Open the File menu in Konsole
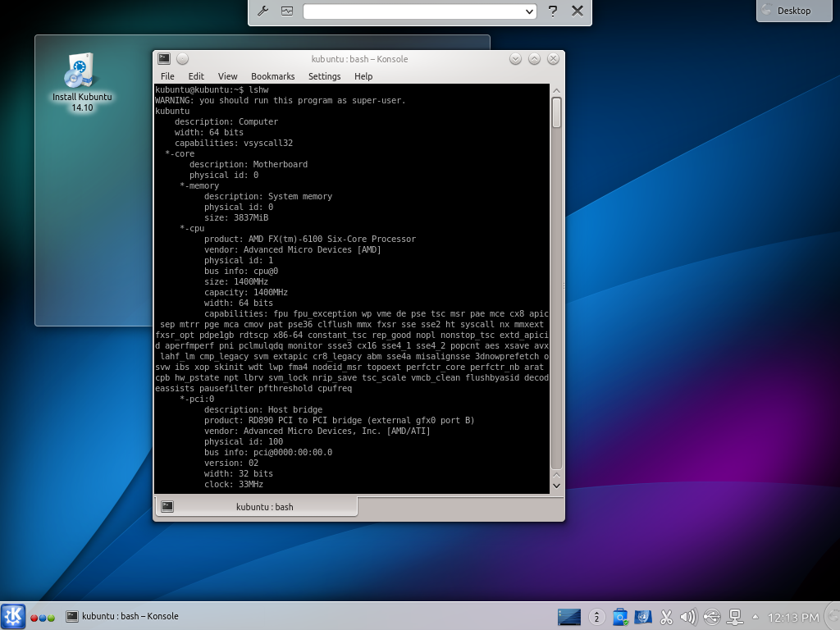Image resolution: width=840 pixels, height=630 pixels. 167,76
